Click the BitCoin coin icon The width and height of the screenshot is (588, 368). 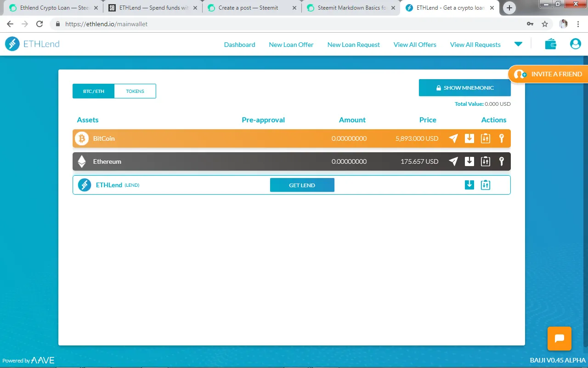(82, 138)
